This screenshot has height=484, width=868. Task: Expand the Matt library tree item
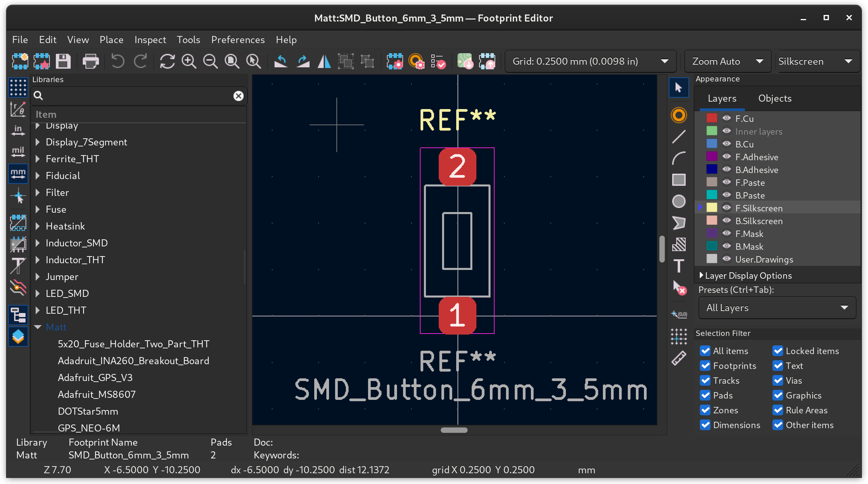coord(38,326)
